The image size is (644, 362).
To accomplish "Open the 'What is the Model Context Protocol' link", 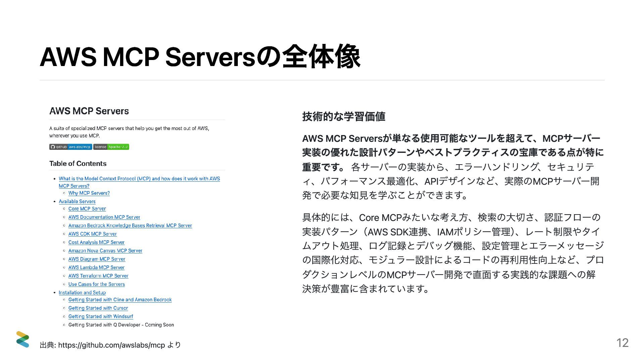I will (x=139, y=182).
